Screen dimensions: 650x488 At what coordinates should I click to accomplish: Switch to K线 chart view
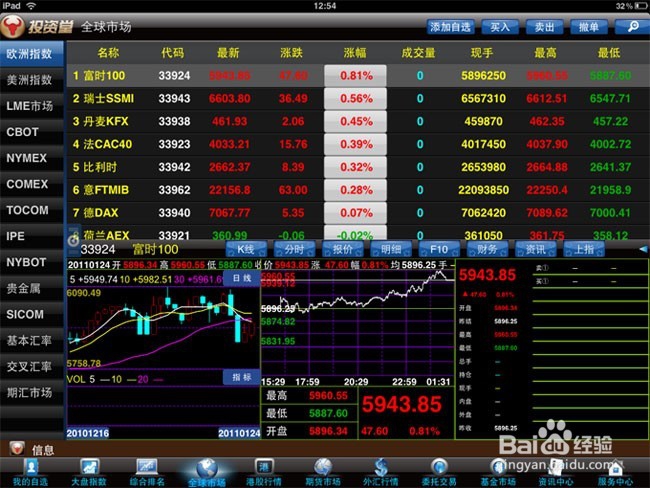[246, 249]
